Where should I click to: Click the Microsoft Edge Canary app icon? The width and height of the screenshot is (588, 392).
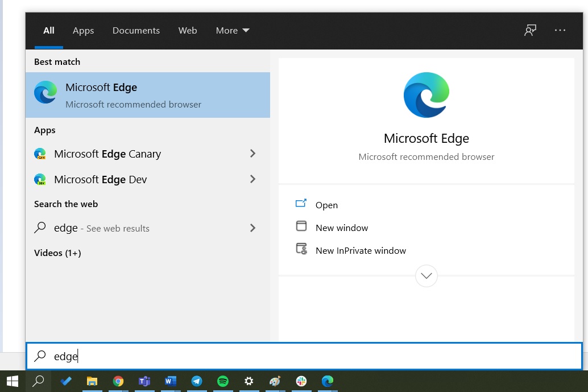[40, 154]
